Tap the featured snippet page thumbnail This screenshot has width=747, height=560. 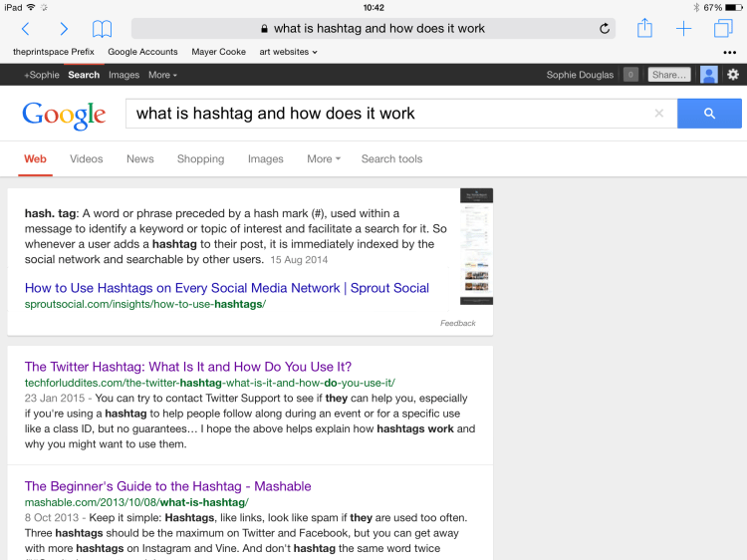[476, 246]
